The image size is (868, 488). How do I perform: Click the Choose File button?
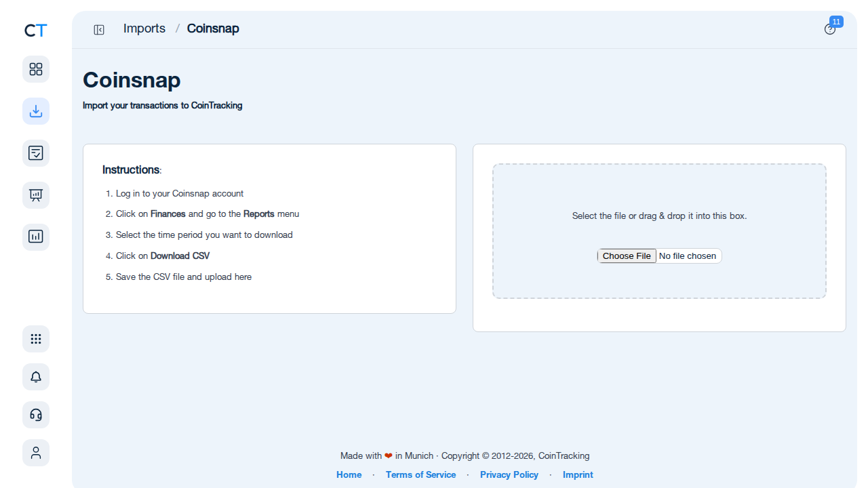627,256
